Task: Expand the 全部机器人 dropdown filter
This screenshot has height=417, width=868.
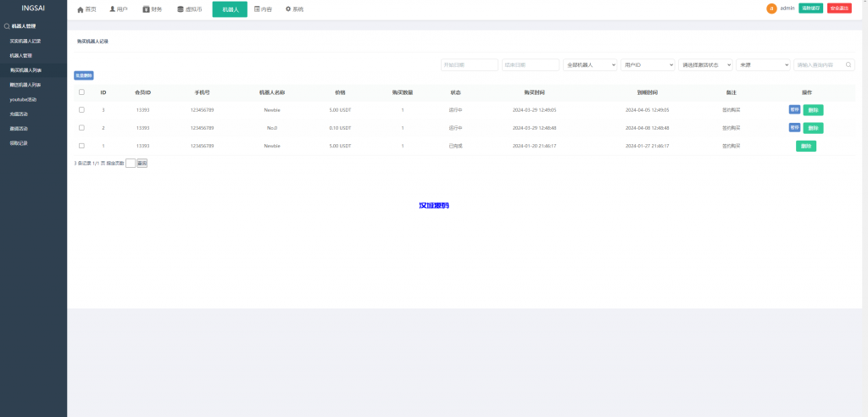Action: click(x=590, y=64)
